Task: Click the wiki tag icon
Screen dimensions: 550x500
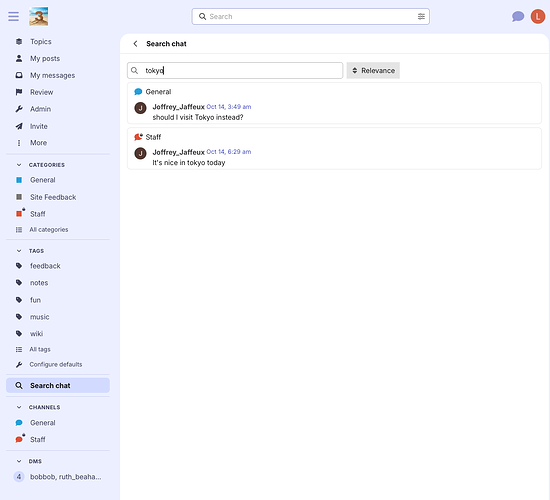Action: pyautogui.click(x=19, y=334)
